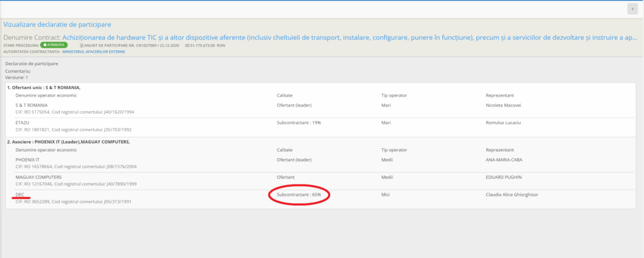The height and width of the screenshot is (258, 644).
Task: Select the PHOENIX IT operator name
Action: [x=28, y=159]
